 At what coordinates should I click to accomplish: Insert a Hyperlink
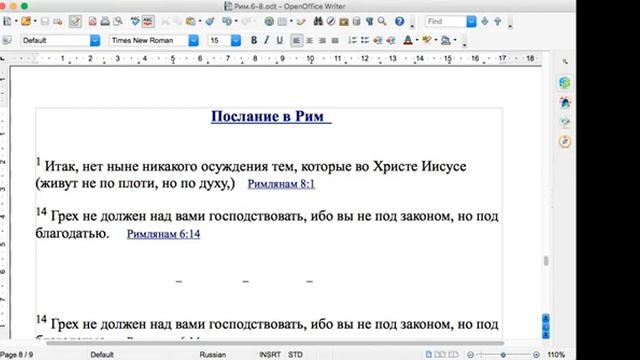tap(269, 21)
